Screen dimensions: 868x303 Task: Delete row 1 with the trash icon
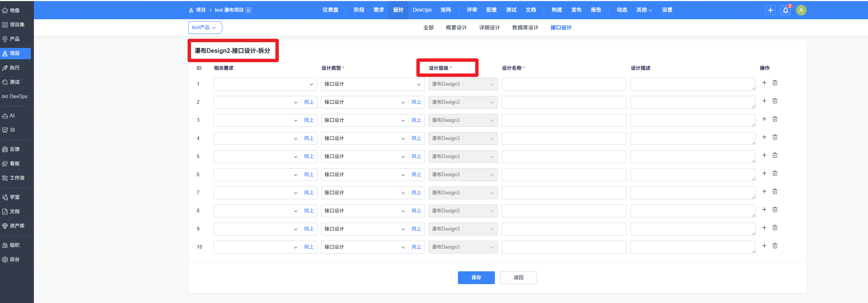click(x=775, y=83)
